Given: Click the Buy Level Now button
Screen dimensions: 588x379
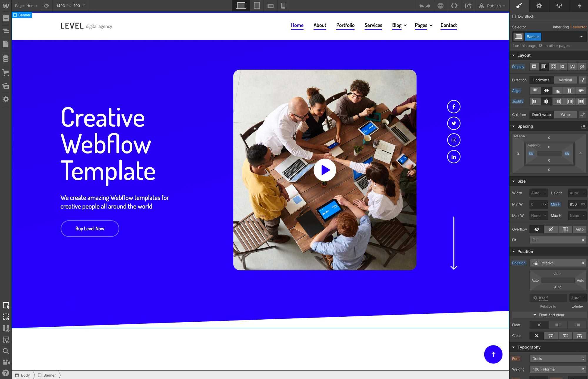Looking at the screenshot, I should (90, 228).
